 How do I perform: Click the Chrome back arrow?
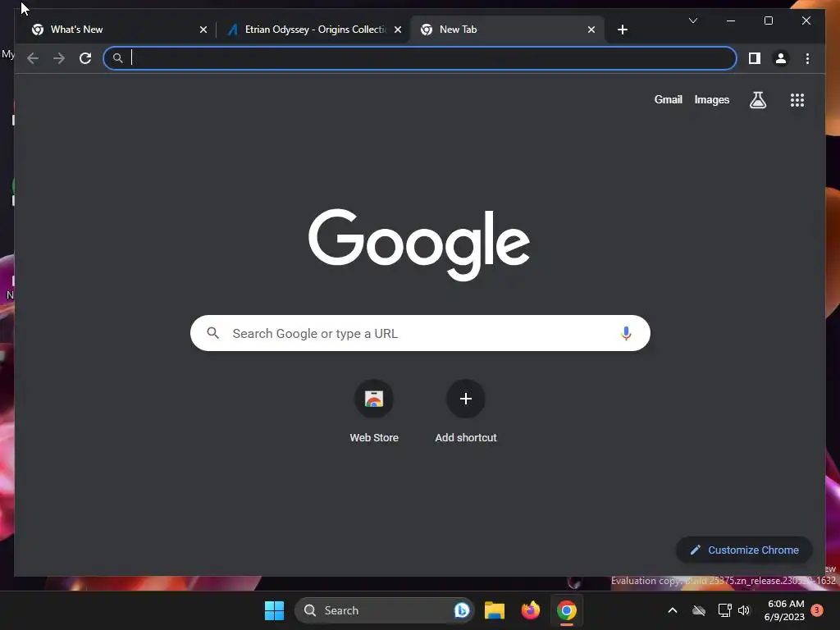[x=33, y=58]
